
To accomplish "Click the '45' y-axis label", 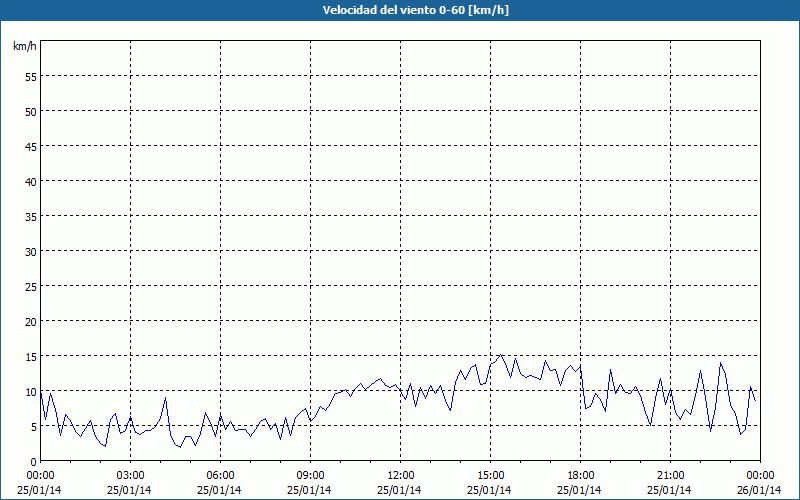I will [x=31, y=147].
